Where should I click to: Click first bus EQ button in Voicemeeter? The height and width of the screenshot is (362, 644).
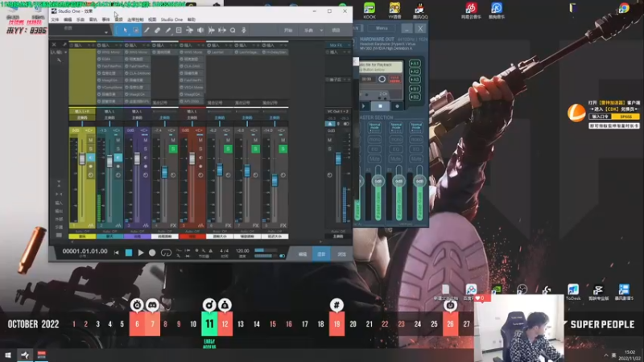pyautogui.click(x=374, y=149)
